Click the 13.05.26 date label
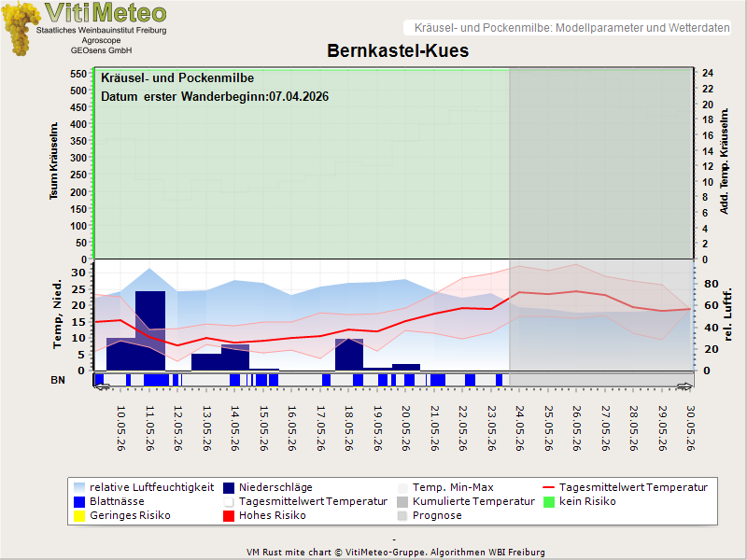This screenshot has width=747, height=560. [206, 428]
